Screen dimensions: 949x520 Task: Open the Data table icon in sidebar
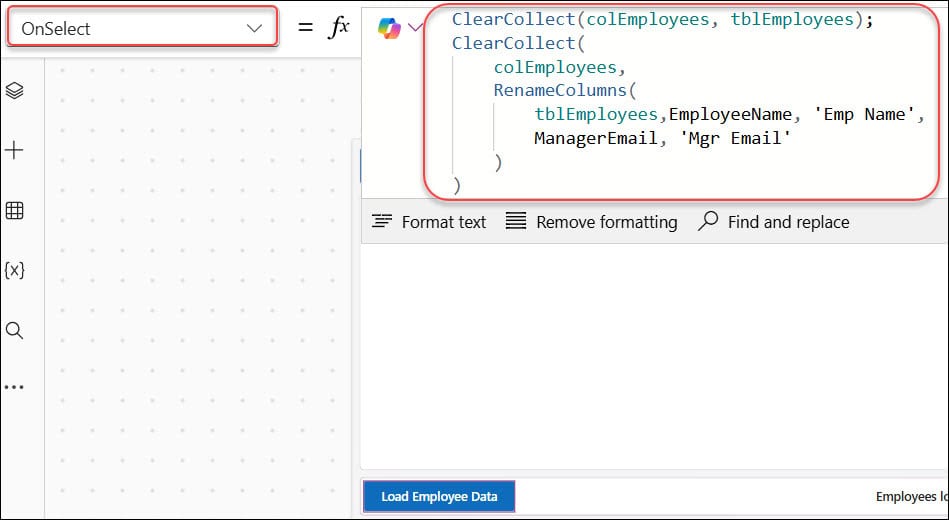[x=14, y=211]
